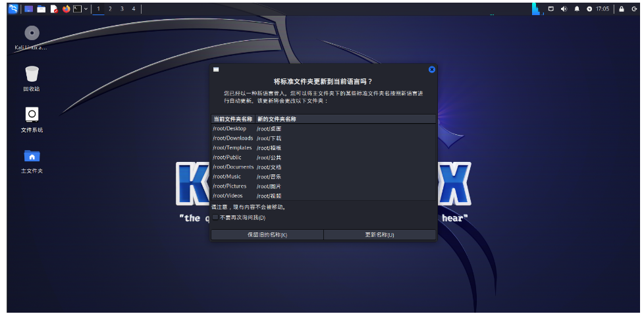Open the Kali applications menu

tap(13, 9)
